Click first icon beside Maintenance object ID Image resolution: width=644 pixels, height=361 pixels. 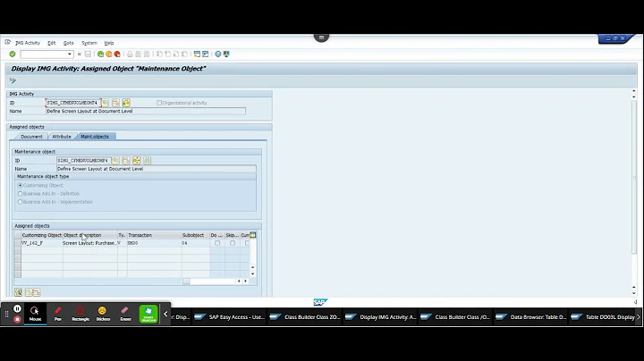pos(115,161)
